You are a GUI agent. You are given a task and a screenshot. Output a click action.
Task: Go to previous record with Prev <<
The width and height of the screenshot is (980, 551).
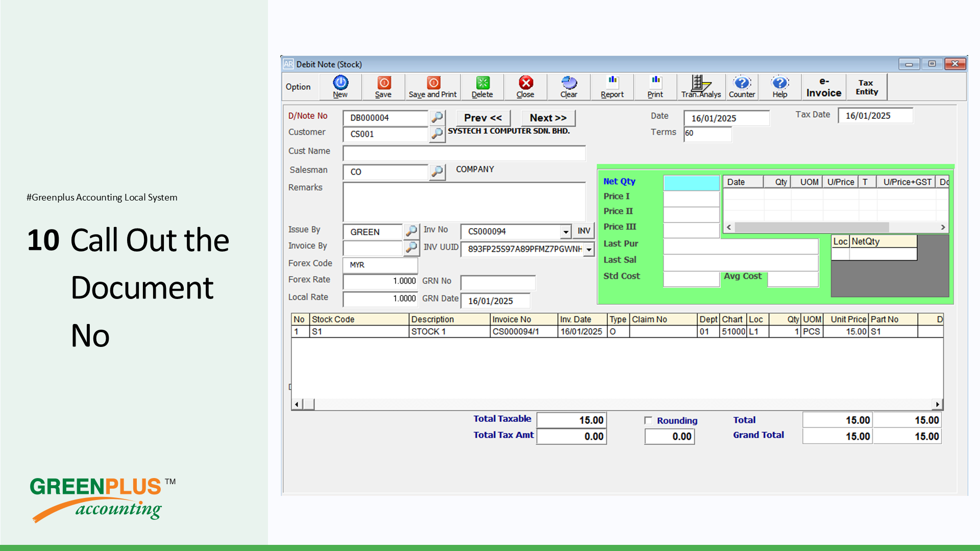483,118
